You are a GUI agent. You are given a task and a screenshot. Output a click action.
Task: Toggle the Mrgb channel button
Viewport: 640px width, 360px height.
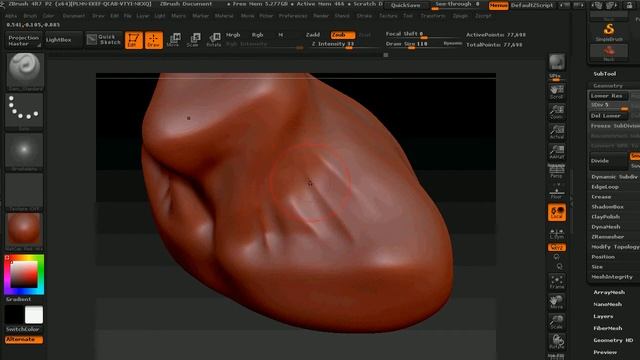233,35
